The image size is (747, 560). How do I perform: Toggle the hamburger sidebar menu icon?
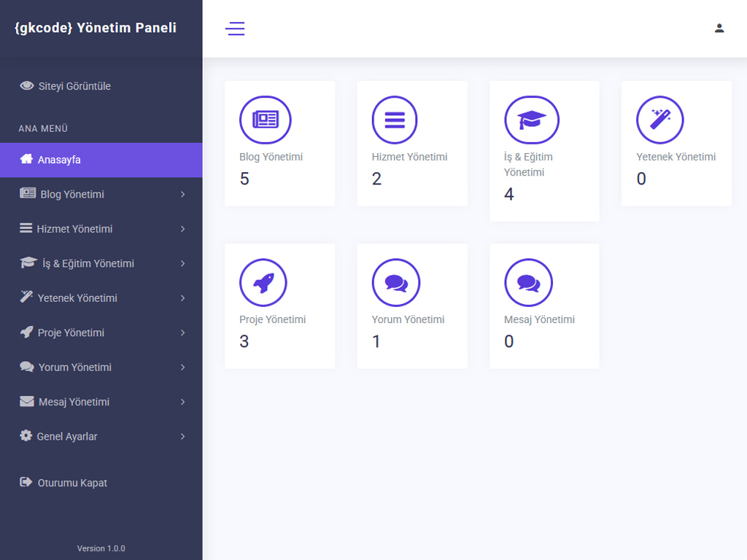point(235,28)
